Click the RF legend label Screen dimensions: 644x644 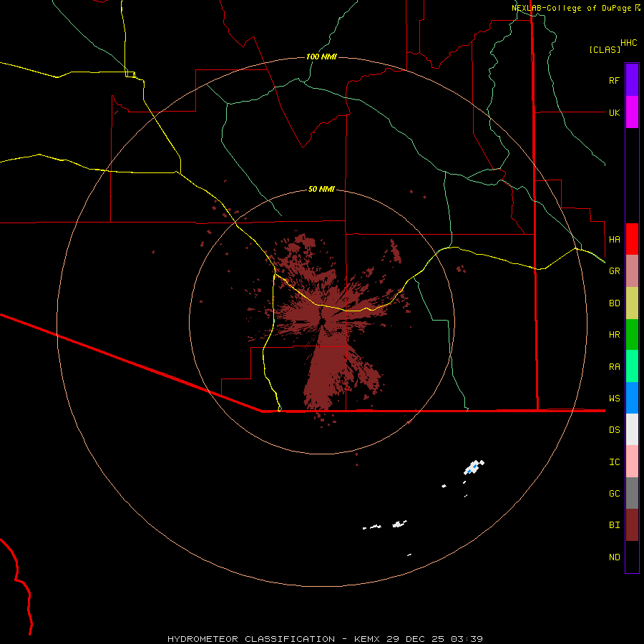click(614, 80)
